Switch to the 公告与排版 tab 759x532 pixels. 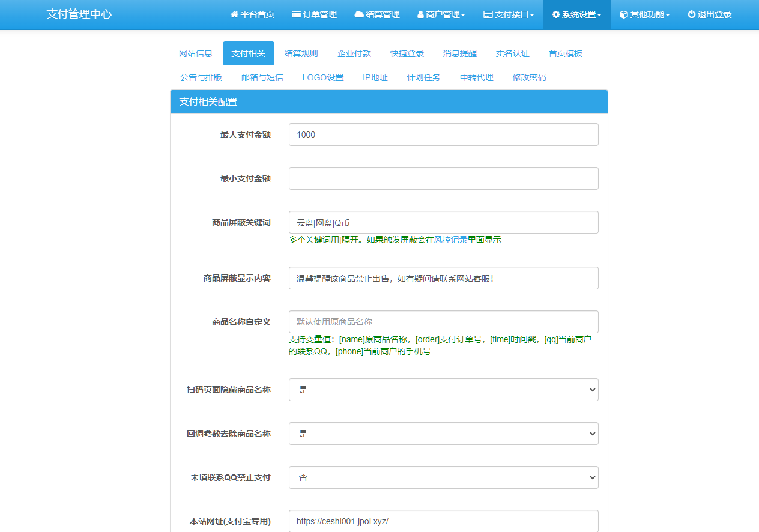(201, 77)
